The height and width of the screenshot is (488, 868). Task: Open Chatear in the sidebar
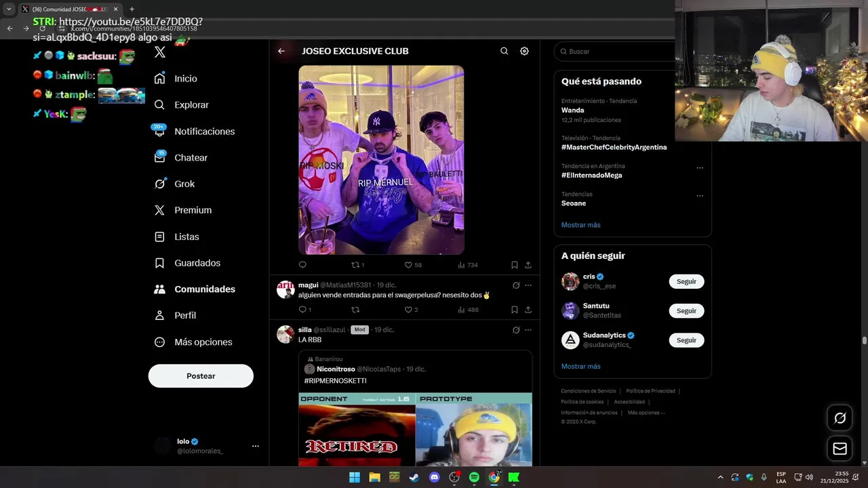coord(181,158)
